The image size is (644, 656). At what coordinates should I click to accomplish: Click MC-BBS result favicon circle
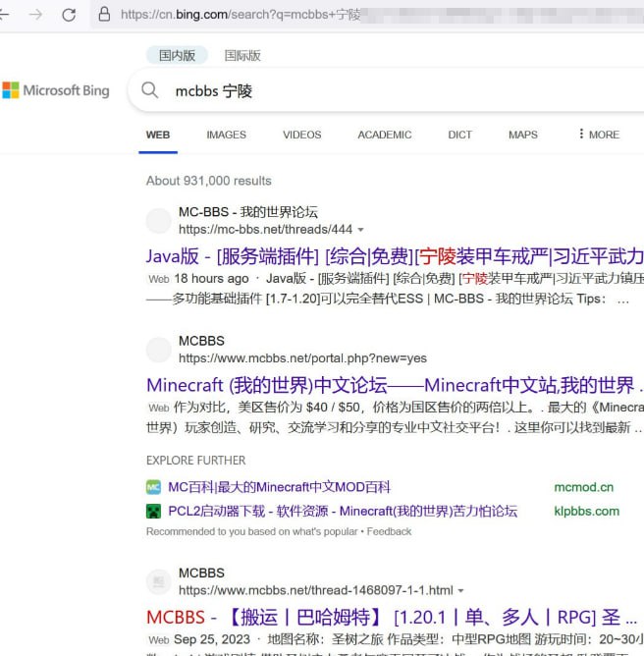point(158,221)
